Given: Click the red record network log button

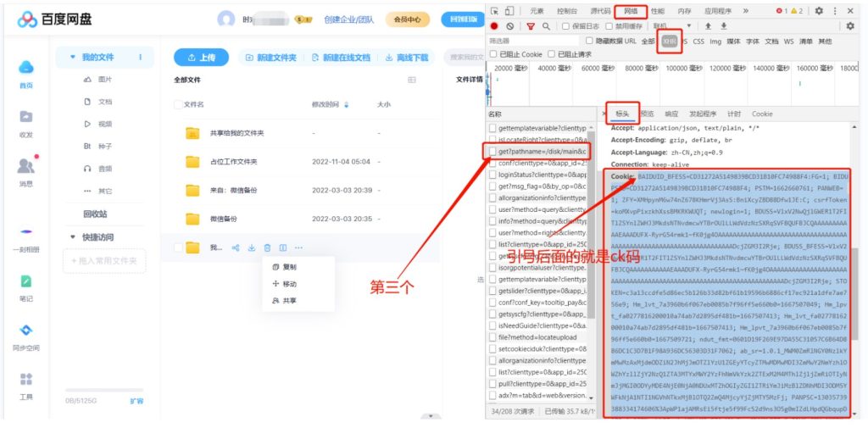Looking at the screenshot, I should [494, 26].
